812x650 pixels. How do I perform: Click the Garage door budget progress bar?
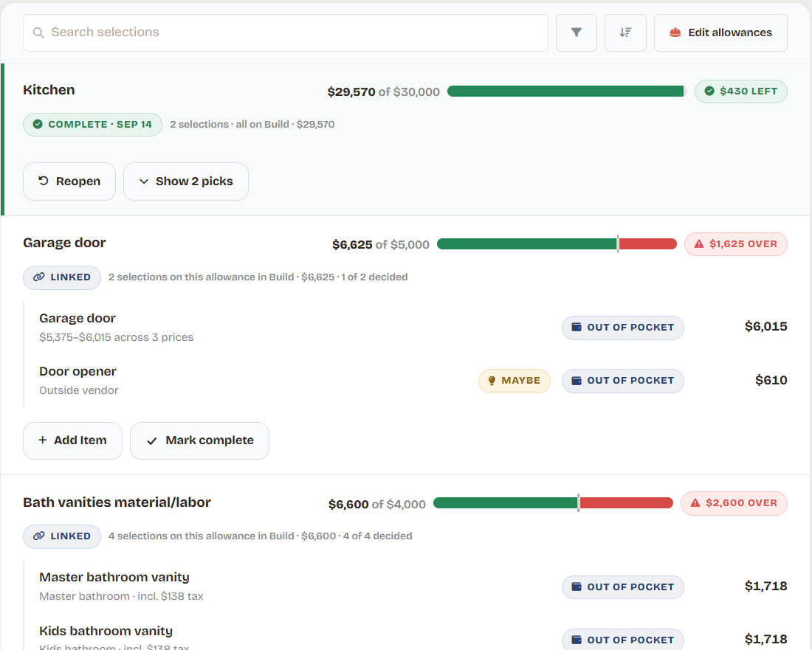(557, 244)
